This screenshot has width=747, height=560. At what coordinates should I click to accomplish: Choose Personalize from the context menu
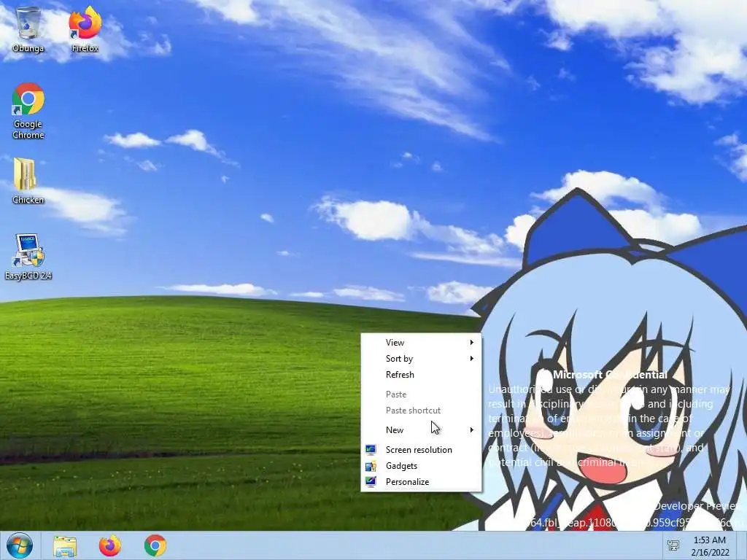coord(421,482)
